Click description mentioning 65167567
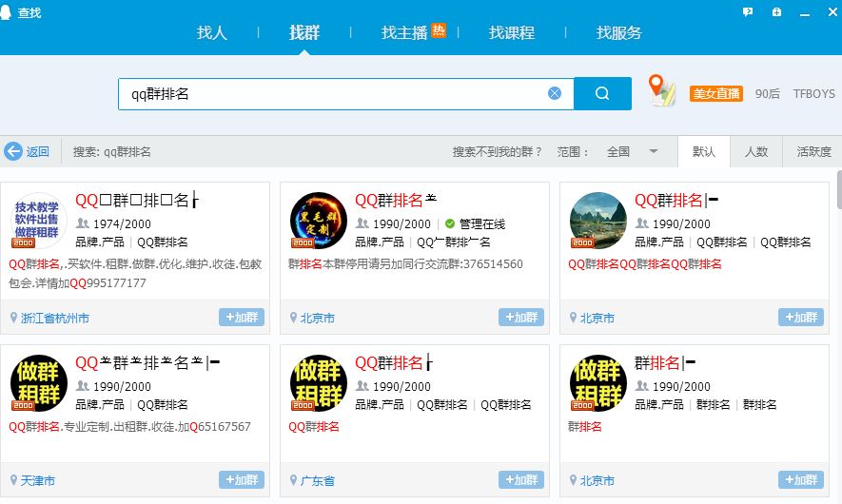Viewport: 842px width, 504px height. coord(130,427)
